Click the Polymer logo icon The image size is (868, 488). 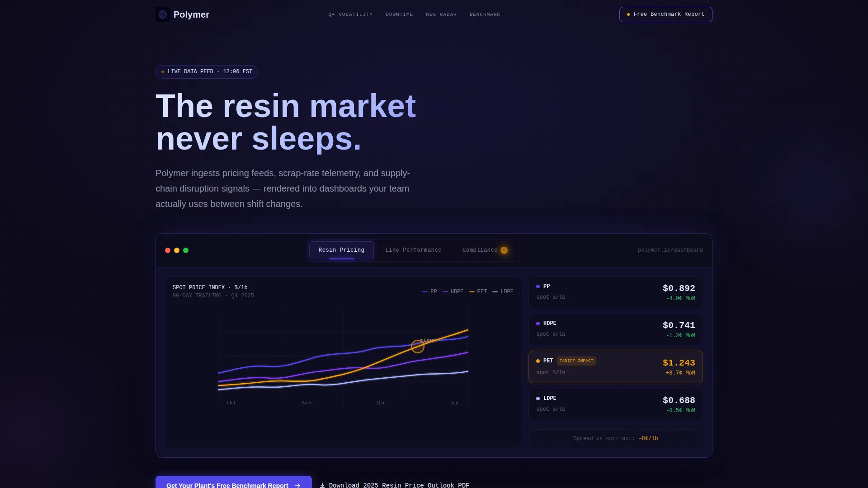[x=163, y=14]
